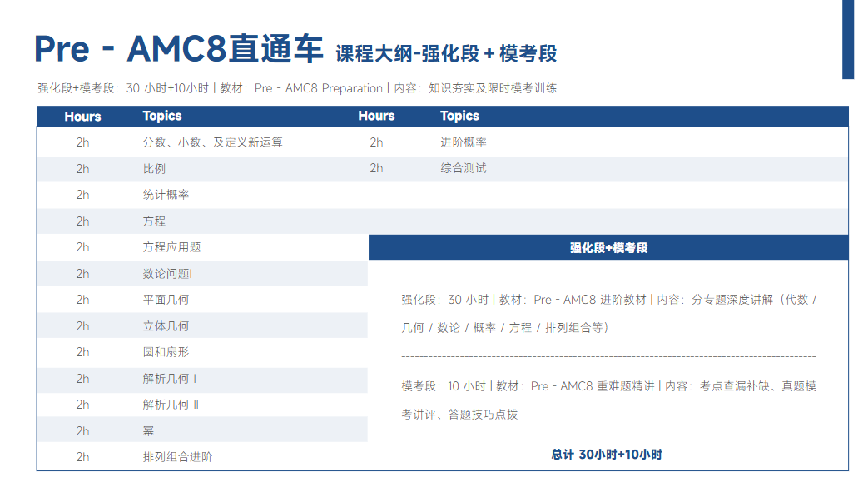
Task: Click the line beginning '强化段+模考段: 30 小时+10小时 | 教材'
Action: (297, 88)
